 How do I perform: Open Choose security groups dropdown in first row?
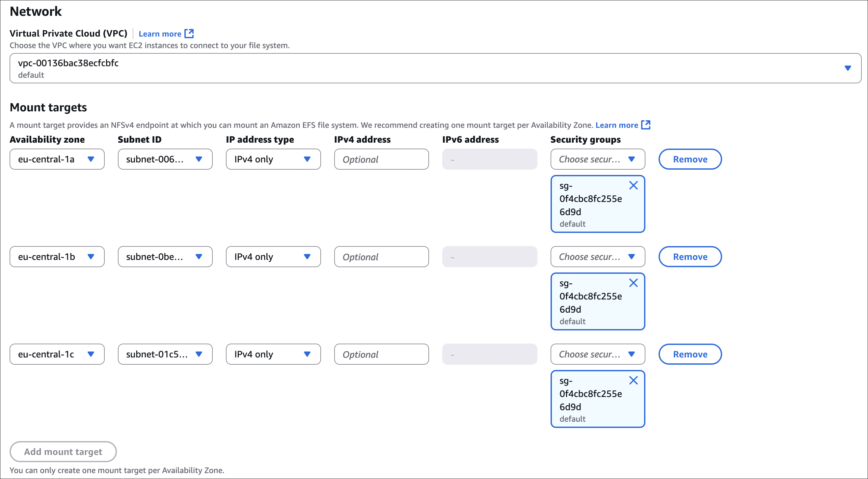click(597, 159)
